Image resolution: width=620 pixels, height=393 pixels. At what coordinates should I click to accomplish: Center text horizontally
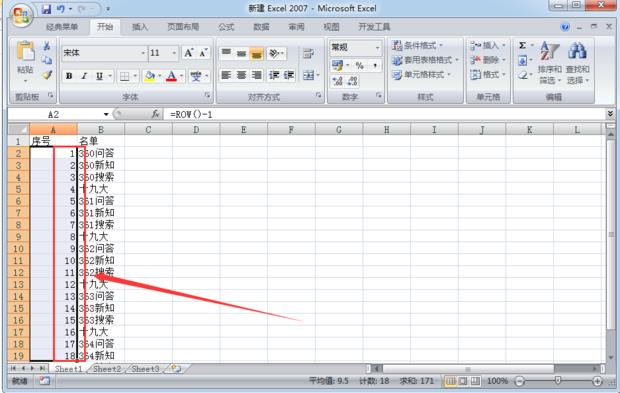click(241, 75)
